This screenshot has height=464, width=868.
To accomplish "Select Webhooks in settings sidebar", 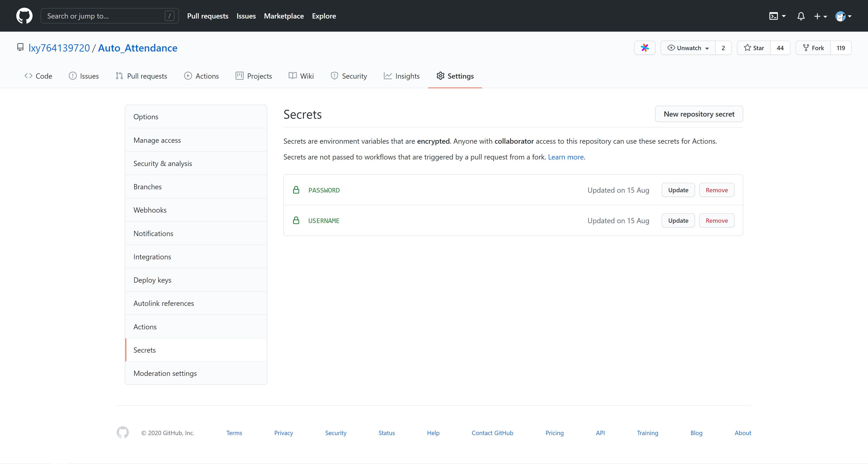I will (196, 210).
